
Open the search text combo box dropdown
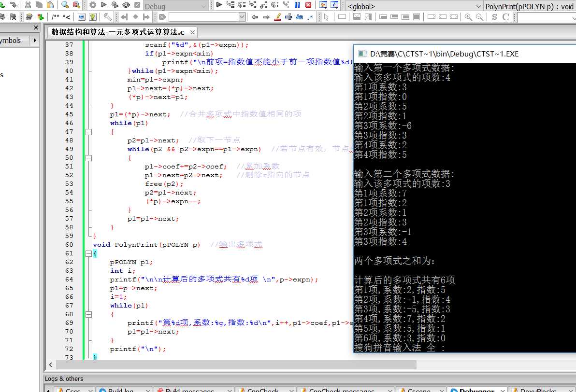tap(242, 16)
